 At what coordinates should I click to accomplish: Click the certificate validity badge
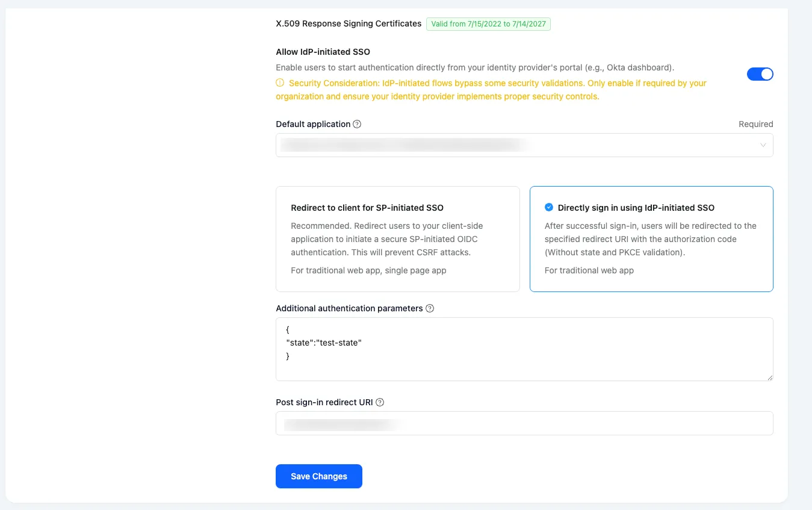pos(488,23)
